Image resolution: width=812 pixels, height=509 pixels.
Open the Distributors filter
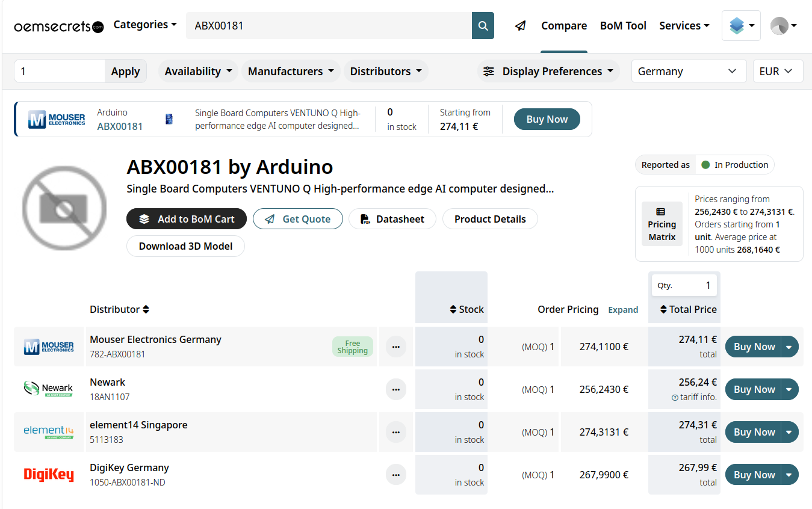click(x=386, y=71)
